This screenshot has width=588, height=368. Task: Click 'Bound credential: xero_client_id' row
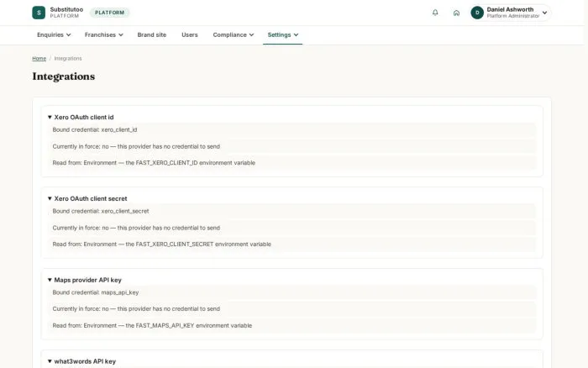[x=291, y=129]
